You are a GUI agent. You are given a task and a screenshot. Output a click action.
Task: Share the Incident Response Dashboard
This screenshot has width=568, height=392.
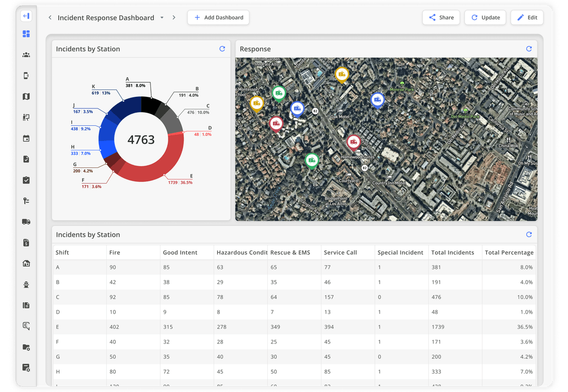pyautogui.click(x=441, y=17)
